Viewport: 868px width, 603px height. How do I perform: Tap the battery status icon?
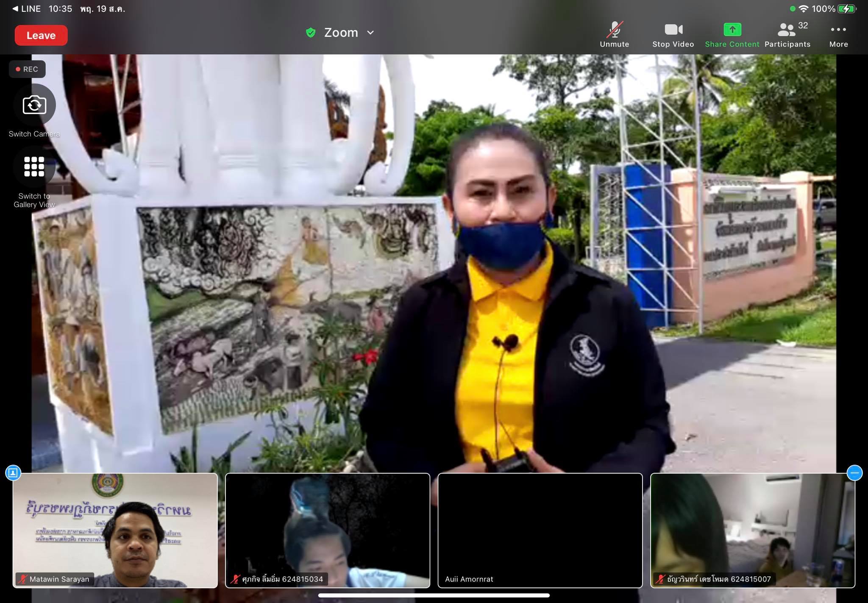click(x=846, y=8)
